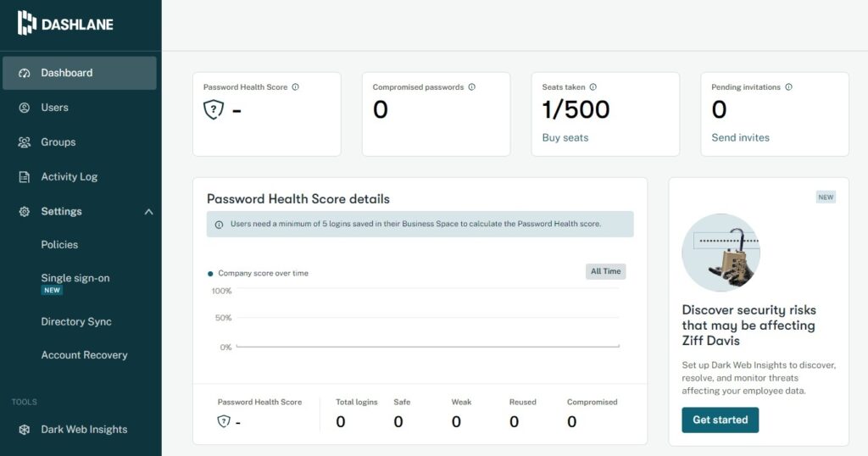
Task: Click info icon next to Password Health Score
Action: click(296, 87)
